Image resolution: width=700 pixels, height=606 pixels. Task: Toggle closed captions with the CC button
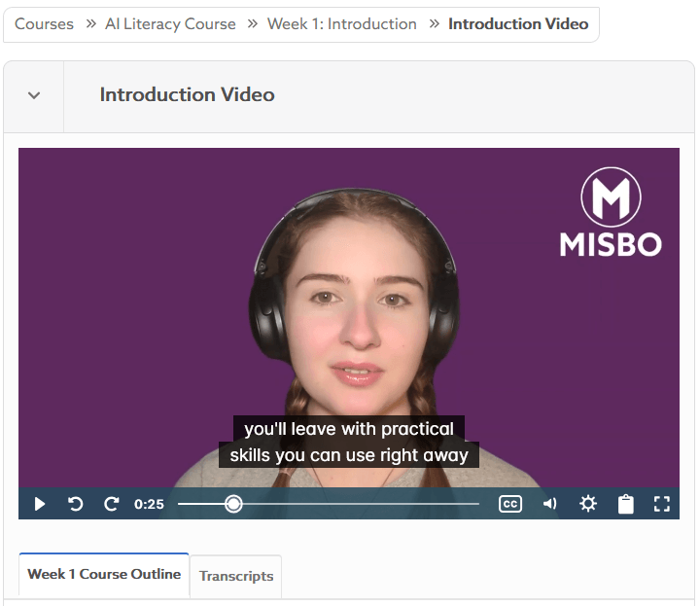[510, 504]
